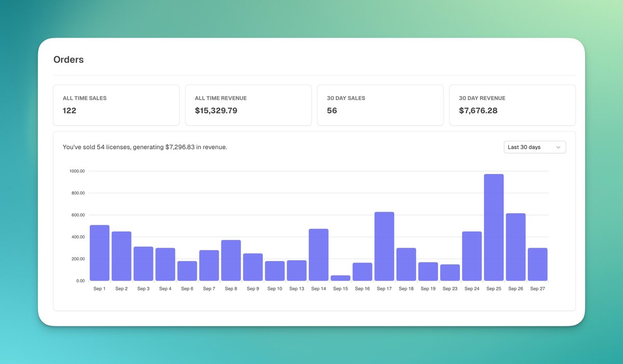The image size is (623, 364).
Task: Click the 600.00 axis label
Action: 77,215
